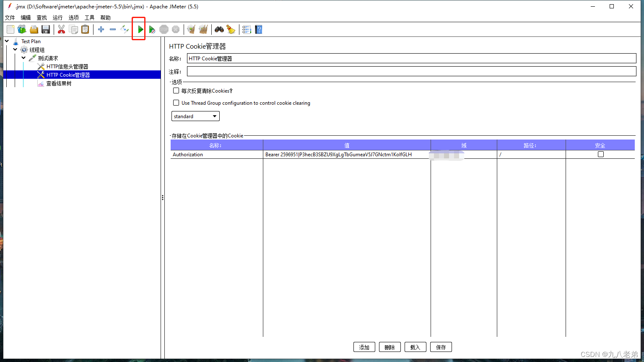644x362 pixels.
Task: Create a new test plan
Action: click(x=10, y=29)
